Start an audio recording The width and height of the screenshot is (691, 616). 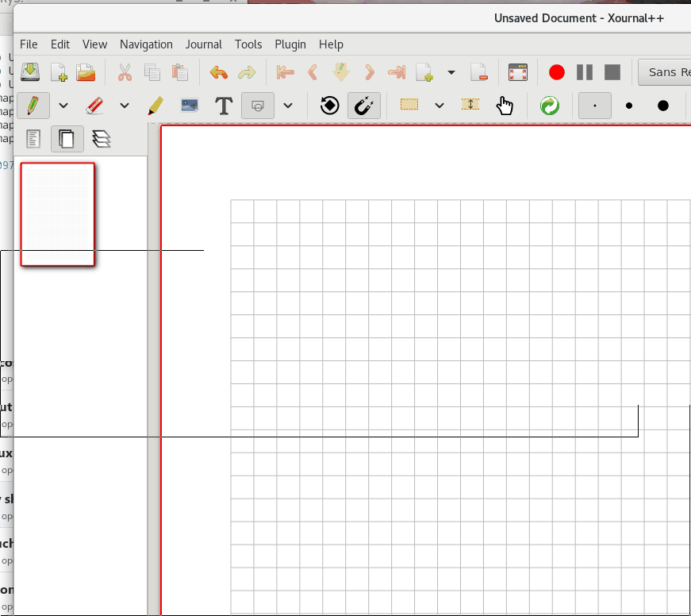(556, 71)
